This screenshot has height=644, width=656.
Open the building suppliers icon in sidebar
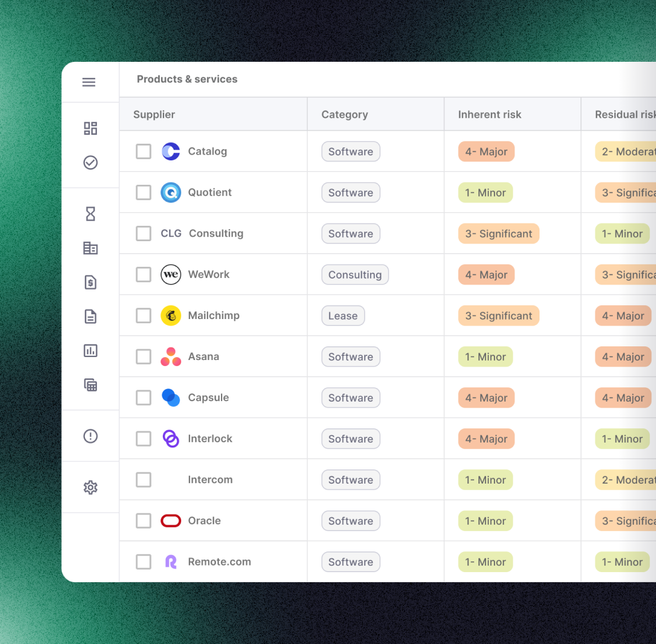pos(90,248)
